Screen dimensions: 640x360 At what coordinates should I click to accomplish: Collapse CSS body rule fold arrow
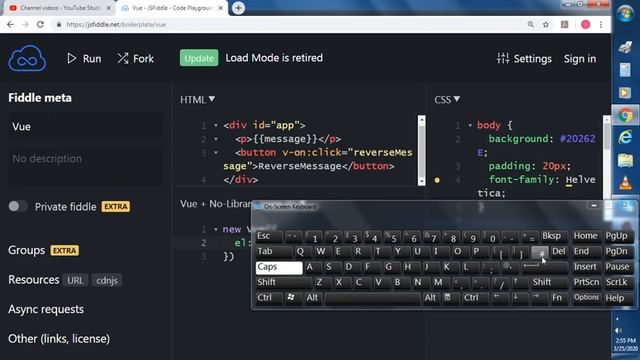[x=470, y=125]
